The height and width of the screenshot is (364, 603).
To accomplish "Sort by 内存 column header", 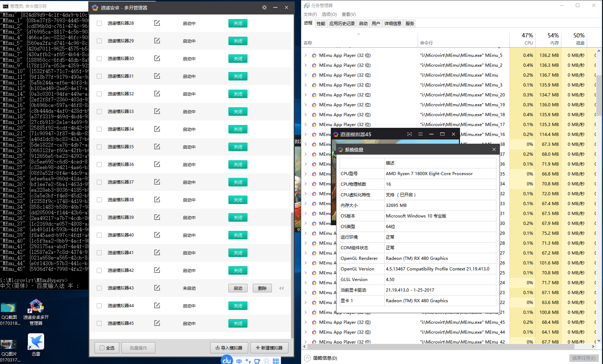I will click(x=548, y=39).
